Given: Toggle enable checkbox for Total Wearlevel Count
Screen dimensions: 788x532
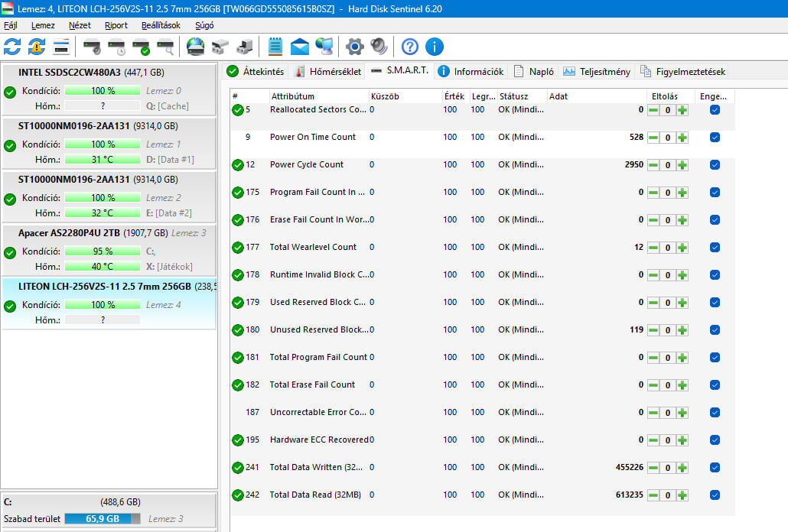Looking at the screenshot, I should point(715,248).
